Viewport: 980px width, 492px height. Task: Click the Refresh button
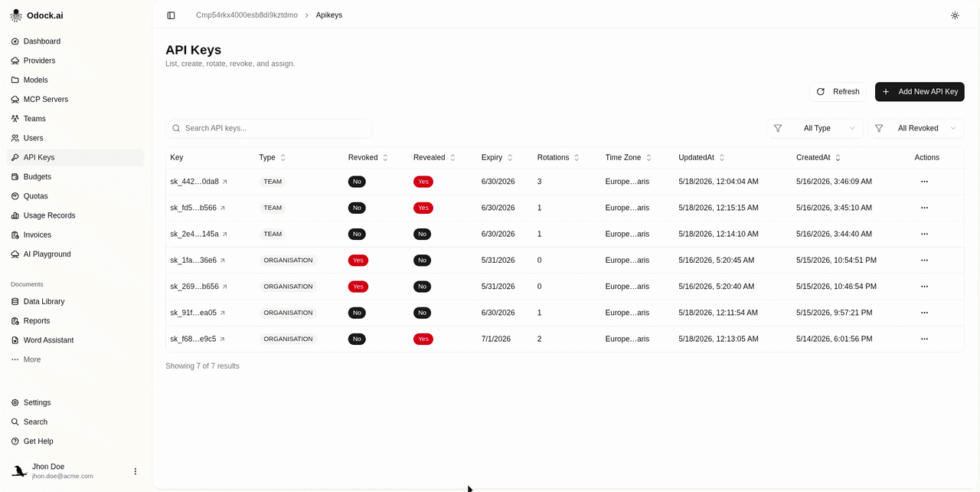tap(838, 92)
